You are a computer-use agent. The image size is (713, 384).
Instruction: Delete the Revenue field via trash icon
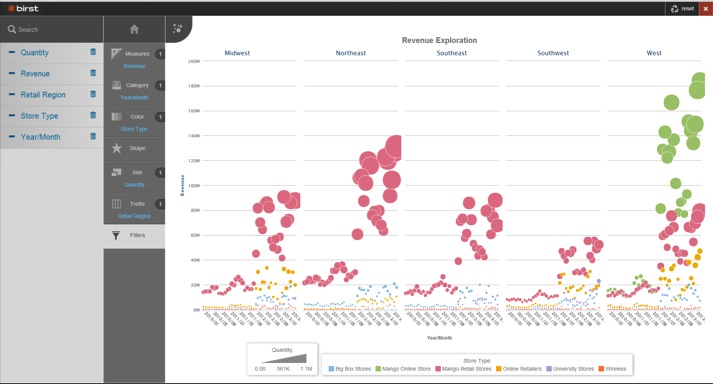tap(93, 73)
